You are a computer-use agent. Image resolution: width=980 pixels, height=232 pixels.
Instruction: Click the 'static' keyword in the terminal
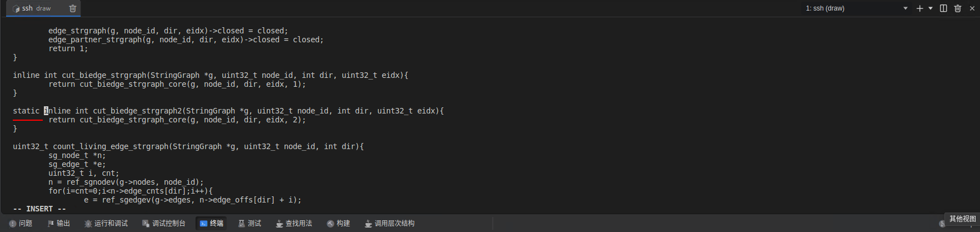pos(26,111)
